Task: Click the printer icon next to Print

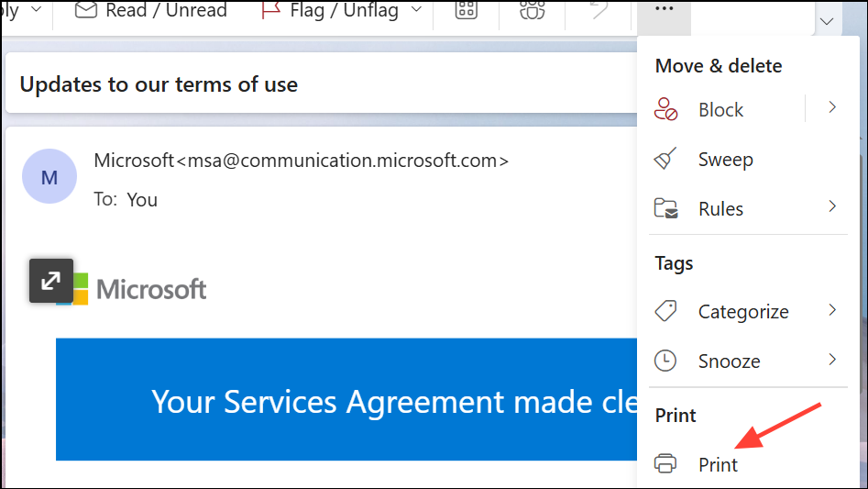Action: pyautogui.click(x=666, y=464)
